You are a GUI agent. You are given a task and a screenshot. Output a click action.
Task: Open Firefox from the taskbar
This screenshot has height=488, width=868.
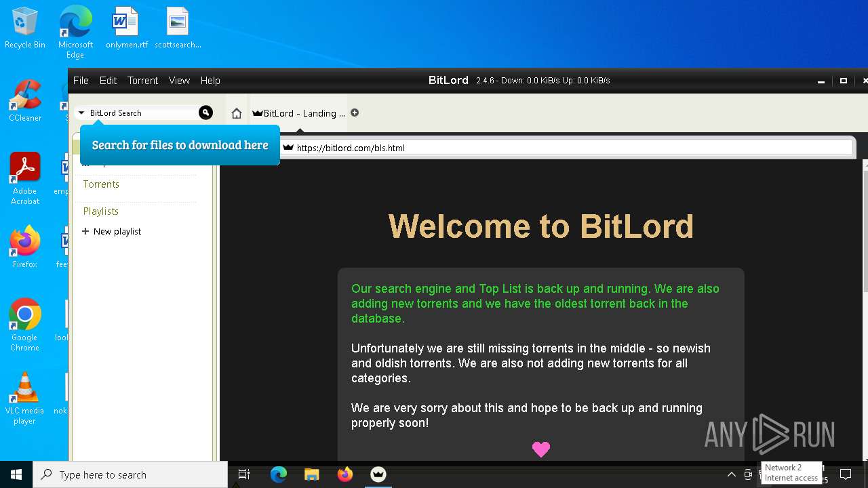tap(345, 474)
